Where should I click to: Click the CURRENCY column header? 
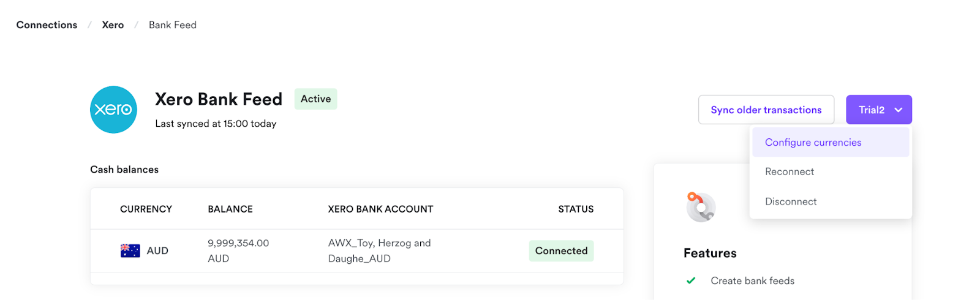[x=146, y=209]
